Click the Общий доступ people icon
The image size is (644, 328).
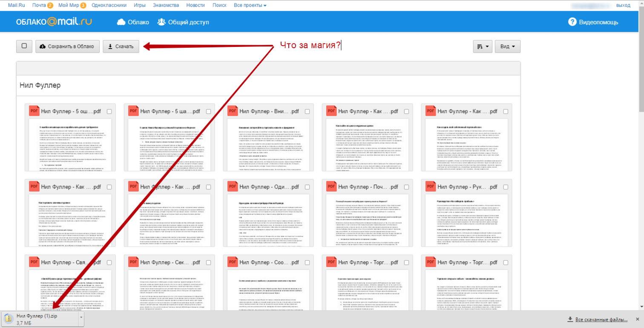pos(161,22)
